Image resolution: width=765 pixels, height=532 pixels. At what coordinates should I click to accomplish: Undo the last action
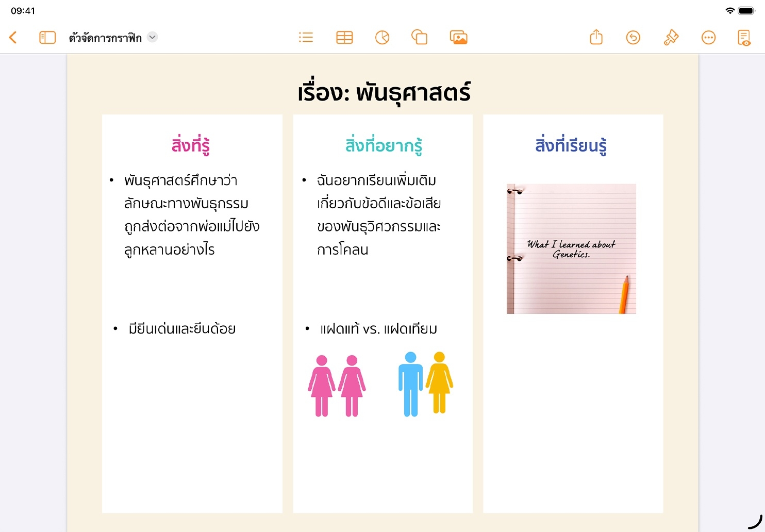click(633, 37)
